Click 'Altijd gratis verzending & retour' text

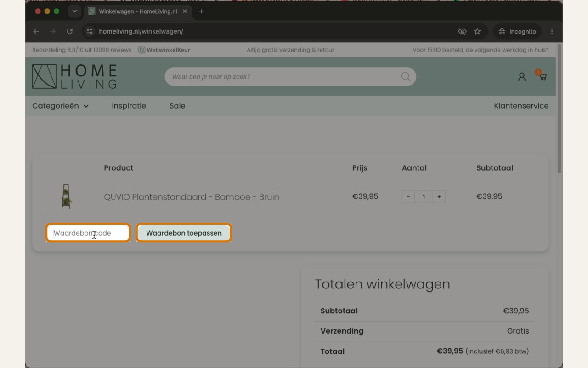290,50
